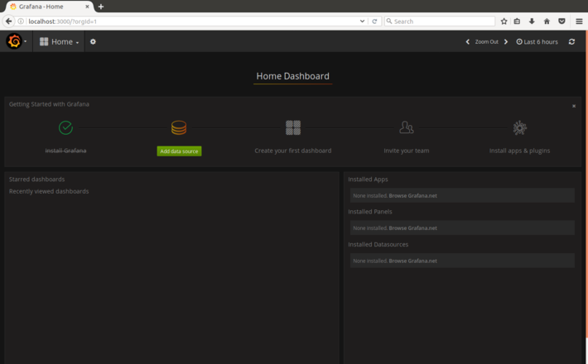This screenshot has width=588, height=364.
Task: Click Starred dashboards heading
Action: (36, 180)
